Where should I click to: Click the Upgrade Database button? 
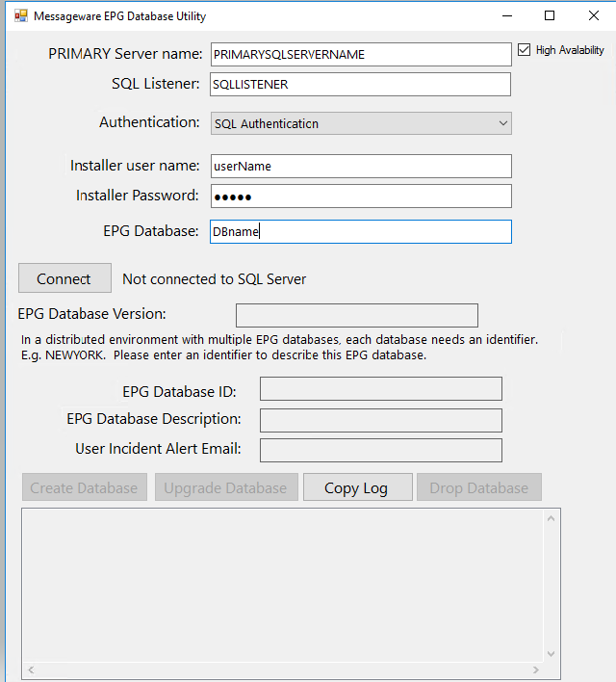[225, 487]
